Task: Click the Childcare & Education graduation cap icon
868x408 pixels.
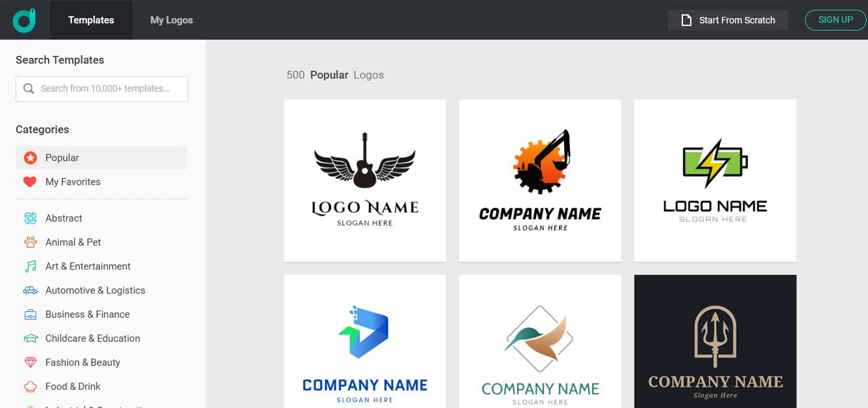Action: 30,338
